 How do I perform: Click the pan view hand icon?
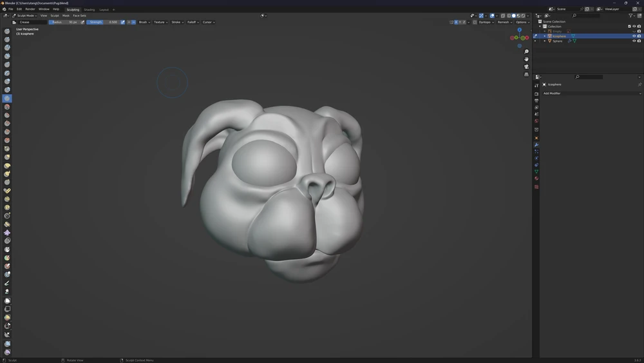[527, 59]
